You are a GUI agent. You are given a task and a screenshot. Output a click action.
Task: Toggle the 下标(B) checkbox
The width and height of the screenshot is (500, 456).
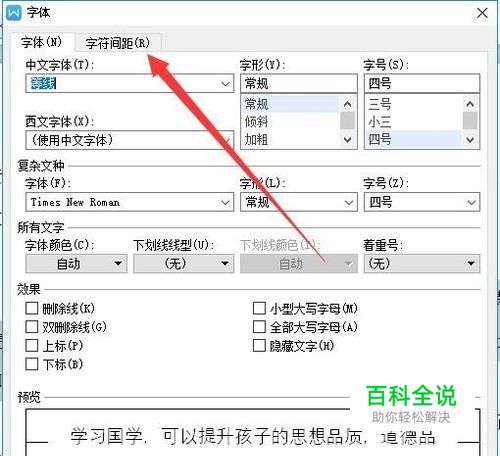32,364
